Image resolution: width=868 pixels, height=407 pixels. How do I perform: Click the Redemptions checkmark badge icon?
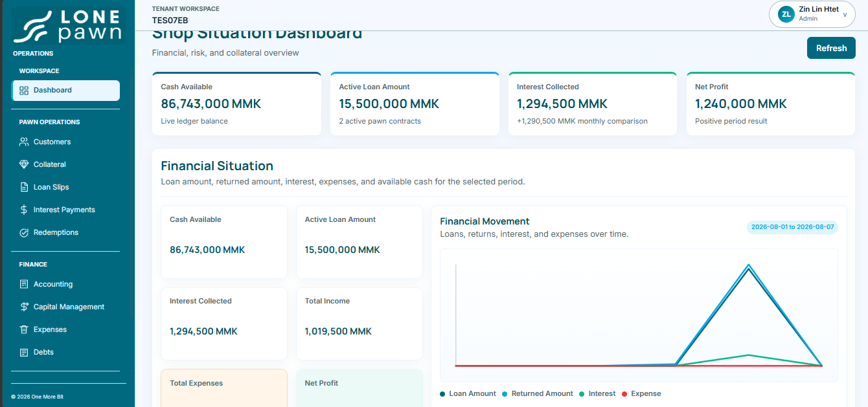tap(24, 232)
